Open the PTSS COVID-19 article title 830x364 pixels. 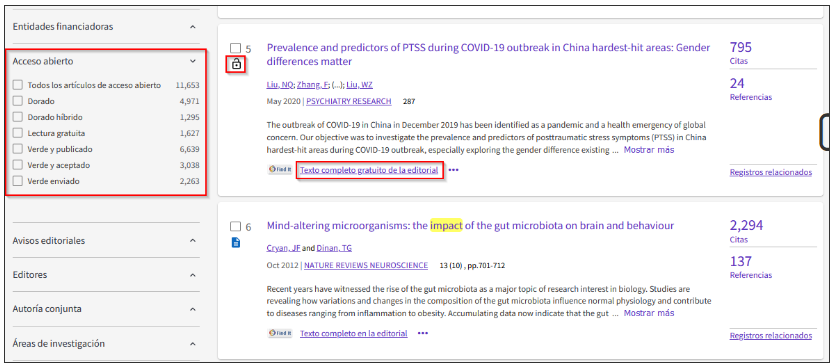[x=488, y=54]
